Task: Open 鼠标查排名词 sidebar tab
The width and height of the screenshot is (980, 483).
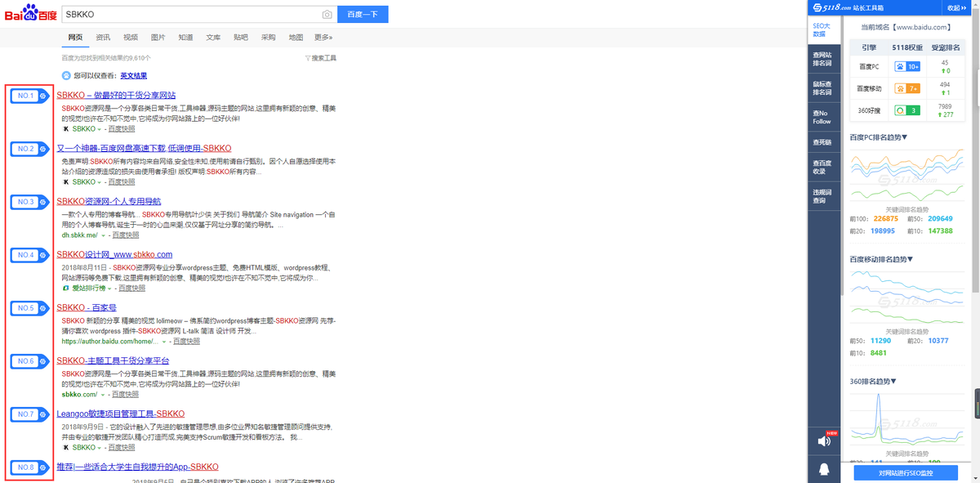Action: point(823,87)
